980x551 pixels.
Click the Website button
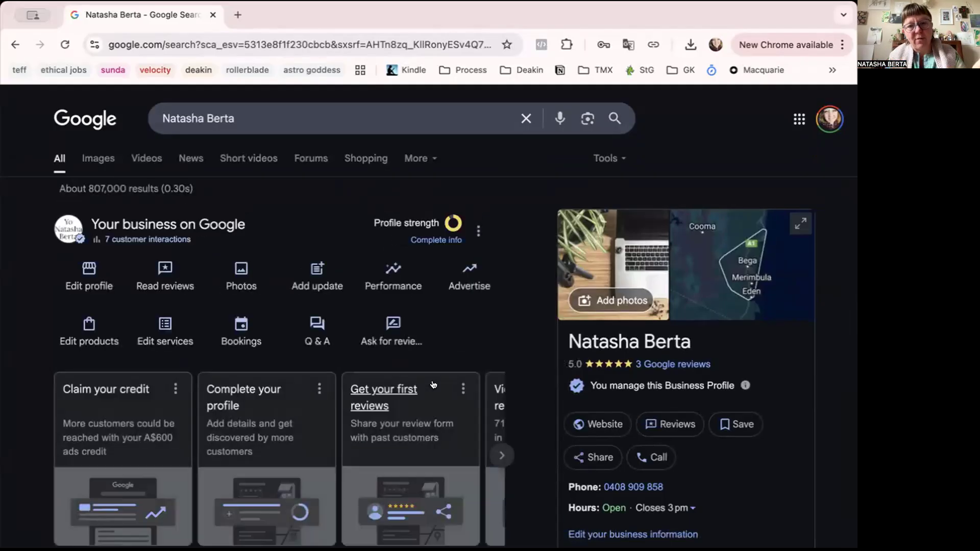tap(598, 424)
